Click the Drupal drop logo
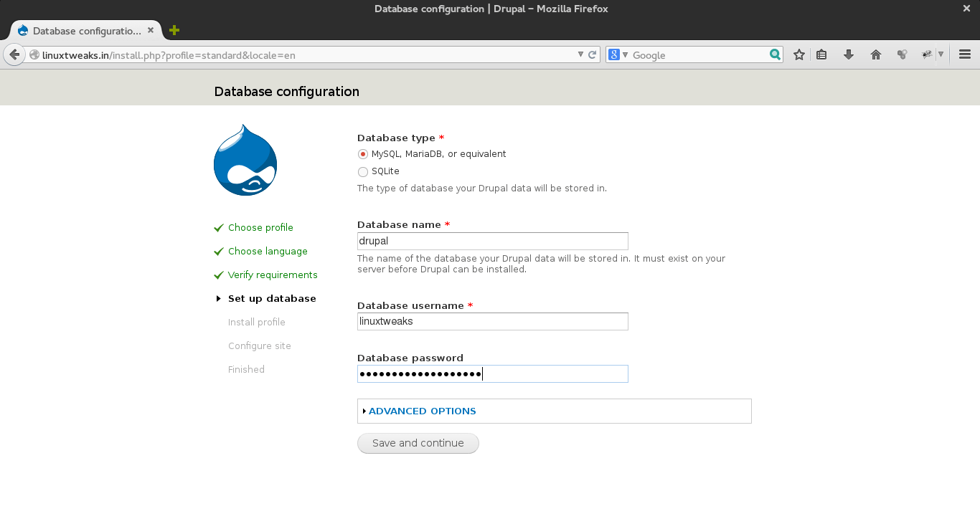This screenshot has width=980, height=529. [245, 160]
